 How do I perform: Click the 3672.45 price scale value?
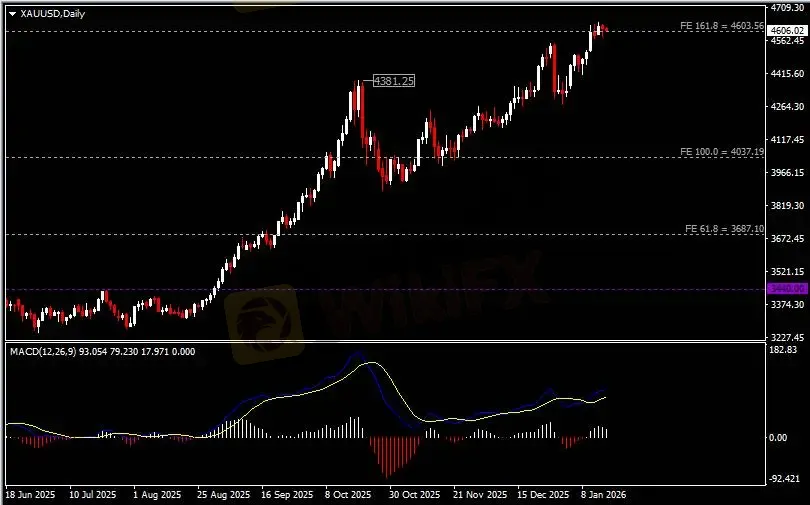click(787, 239)
